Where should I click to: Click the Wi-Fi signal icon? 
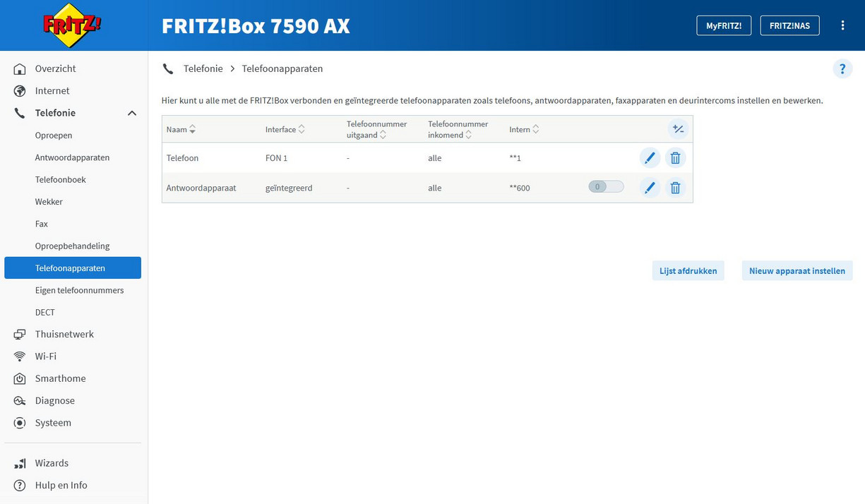click(x=20, y=356)
